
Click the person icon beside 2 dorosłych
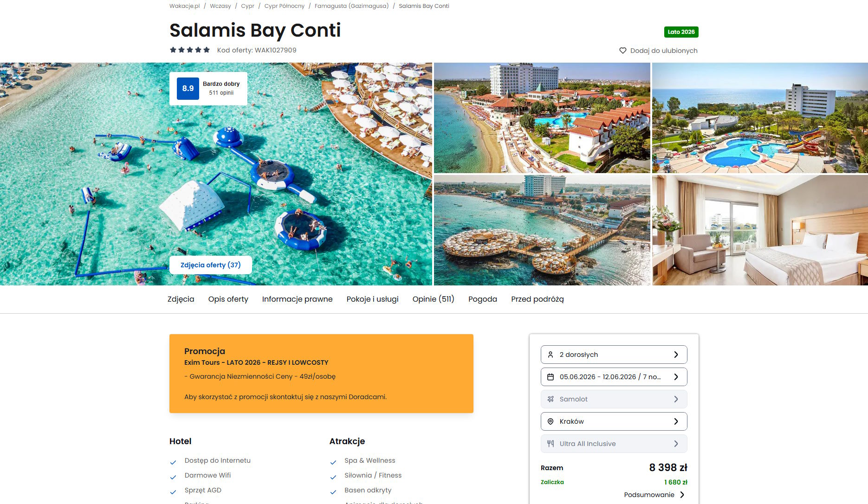[x=551, y=355]
